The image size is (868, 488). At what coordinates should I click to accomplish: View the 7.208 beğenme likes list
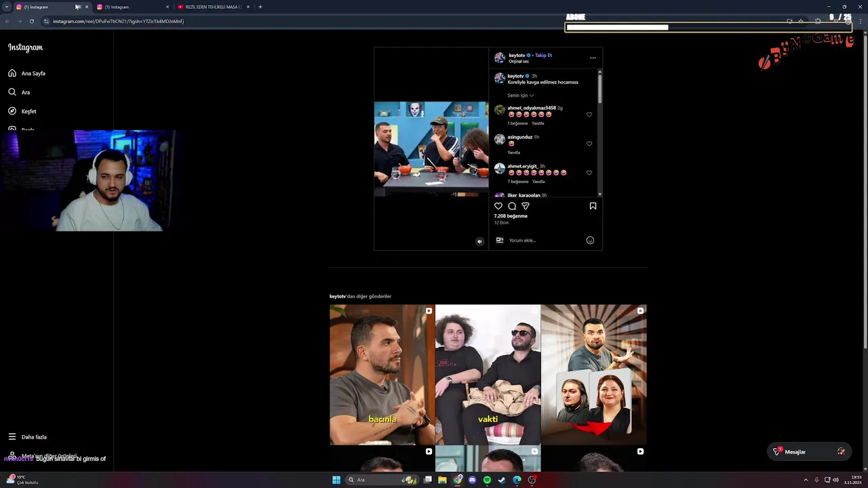click(511, 216)
